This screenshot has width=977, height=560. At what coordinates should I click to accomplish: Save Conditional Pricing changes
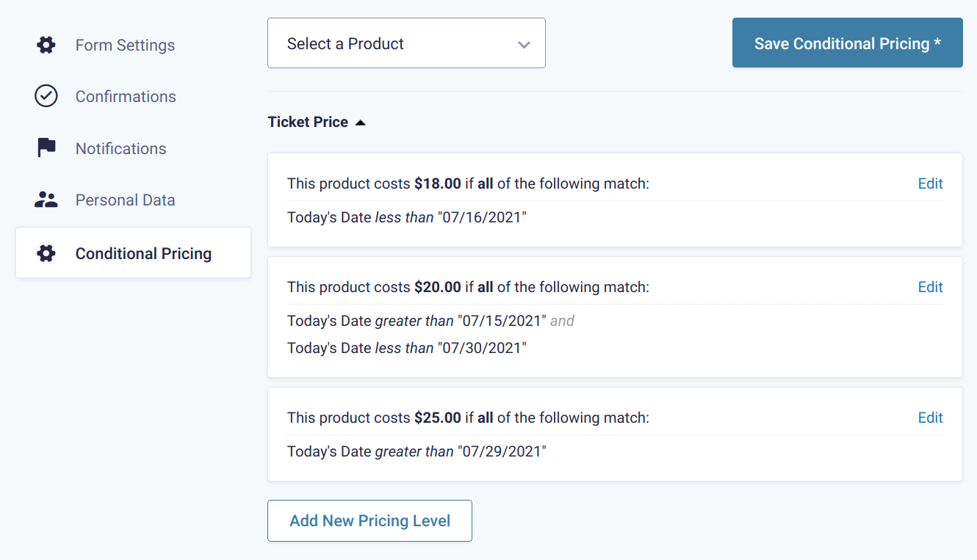click(x=848, y=43)
